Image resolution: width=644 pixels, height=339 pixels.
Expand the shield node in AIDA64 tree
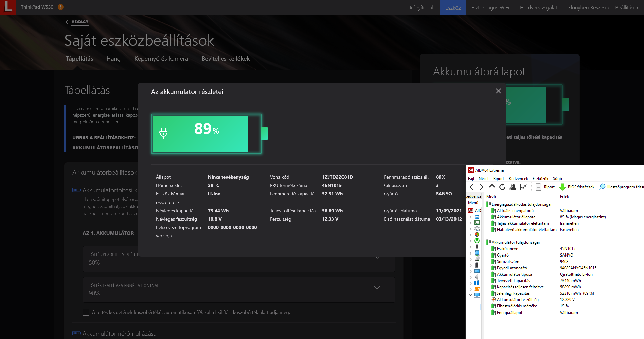coord(470,235)
